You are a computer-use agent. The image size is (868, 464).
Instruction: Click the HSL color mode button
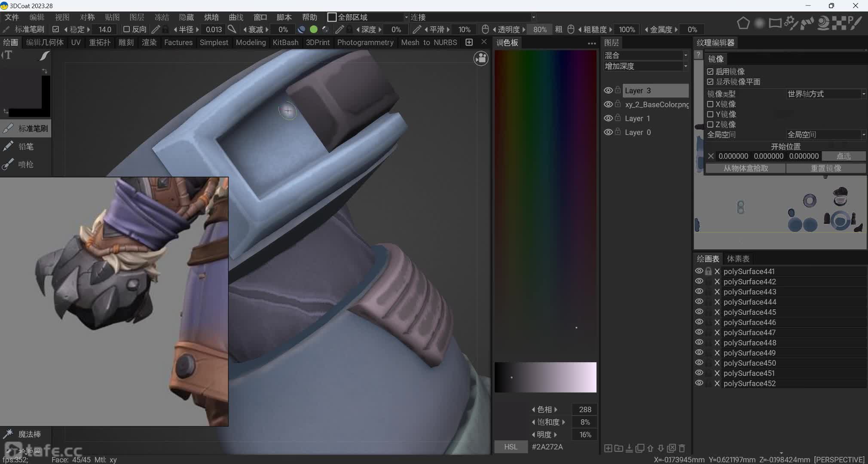(x=511, y=447)
